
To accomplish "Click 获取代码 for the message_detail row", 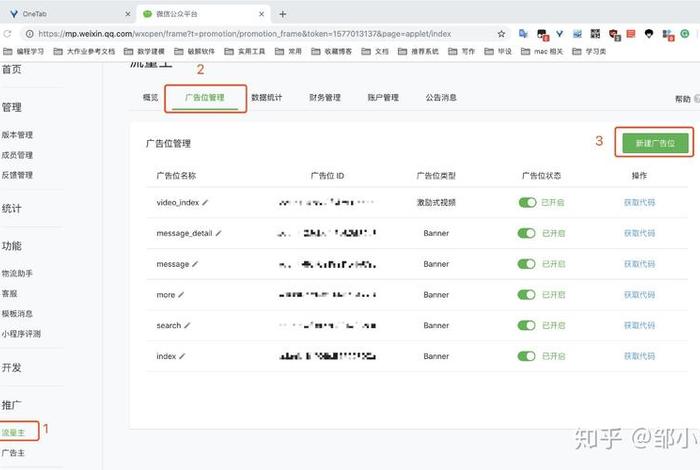I will pyautogui.click(x=639, y=233).
